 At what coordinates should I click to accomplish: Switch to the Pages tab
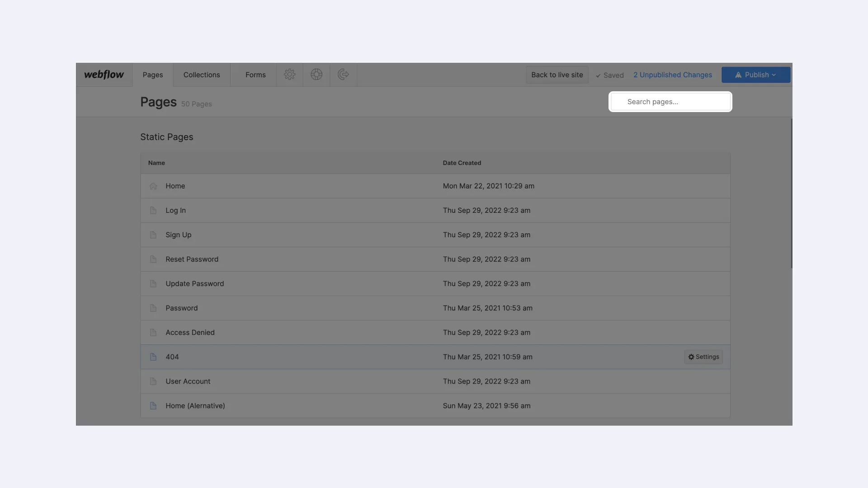click(x=153, y=75)
